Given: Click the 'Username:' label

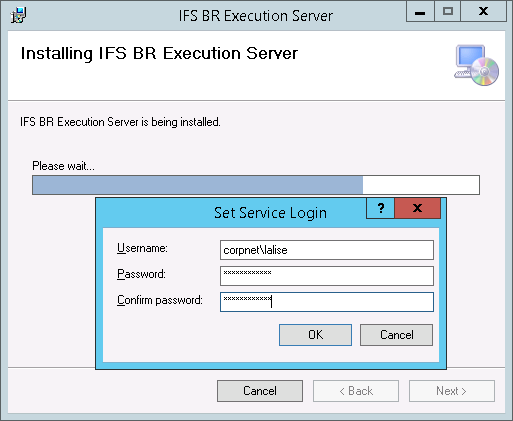Looking at the screenshot, I should 142,248.
